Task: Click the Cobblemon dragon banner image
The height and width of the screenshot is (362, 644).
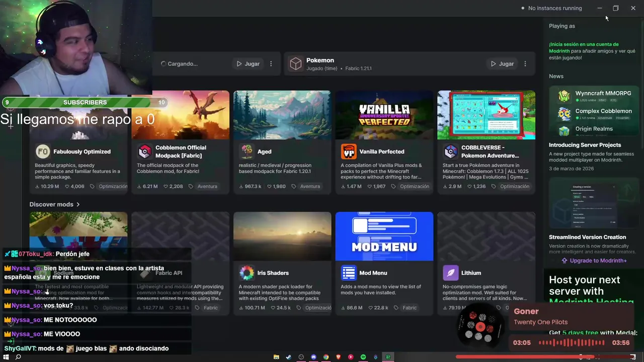Action: [x=180, y=115]
